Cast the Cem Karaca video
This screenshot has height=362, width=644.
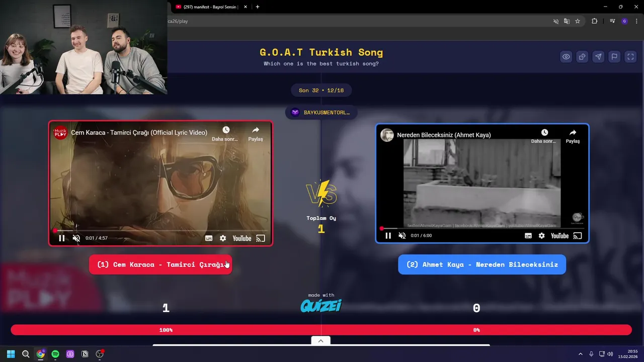coord(261,238)
